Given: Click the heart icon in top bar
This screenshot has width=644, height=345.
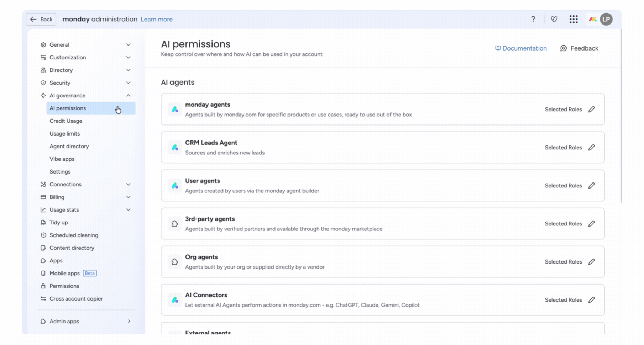Looking at the screenshot, I should [554, 19].
